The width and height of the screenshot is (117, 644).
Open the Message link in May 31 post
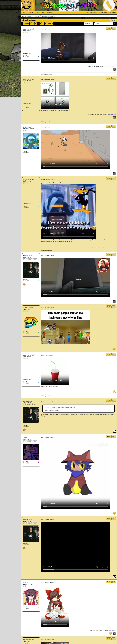tap(47, 241)
